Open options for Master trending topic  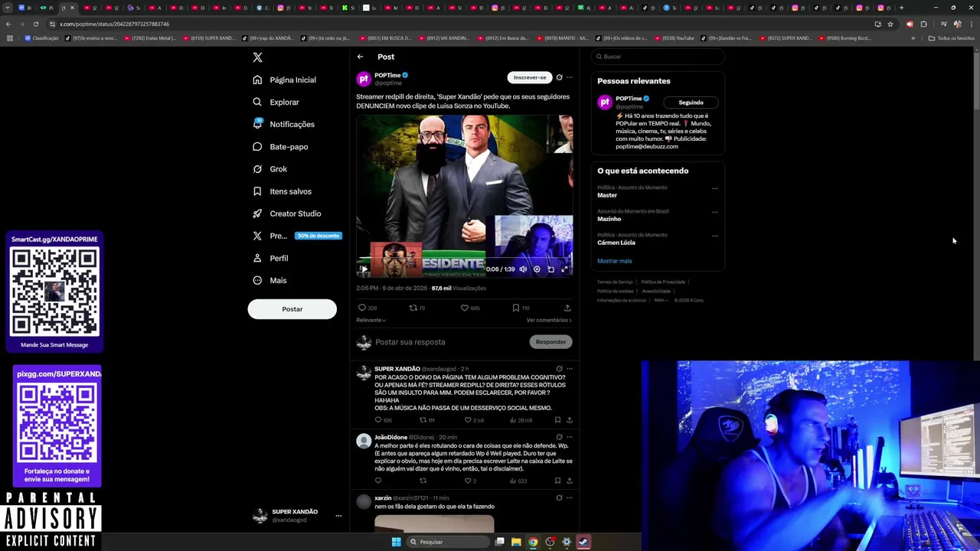tap(715, 188)
